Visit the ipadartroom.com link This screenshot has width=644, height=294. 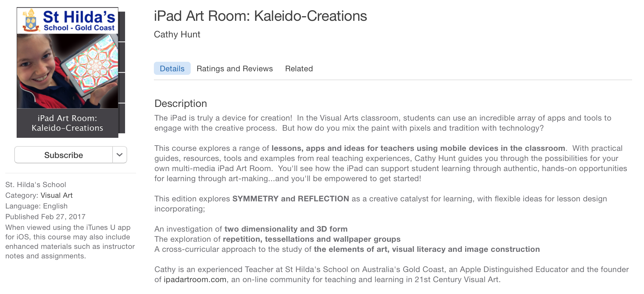click(195, 279)
